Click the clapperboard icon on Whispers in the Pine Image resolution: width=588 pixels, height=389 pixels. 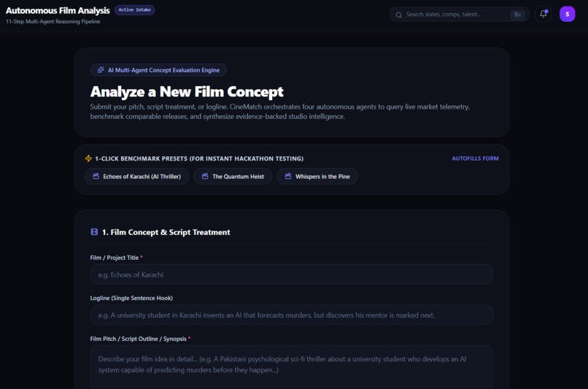(288, 177)
